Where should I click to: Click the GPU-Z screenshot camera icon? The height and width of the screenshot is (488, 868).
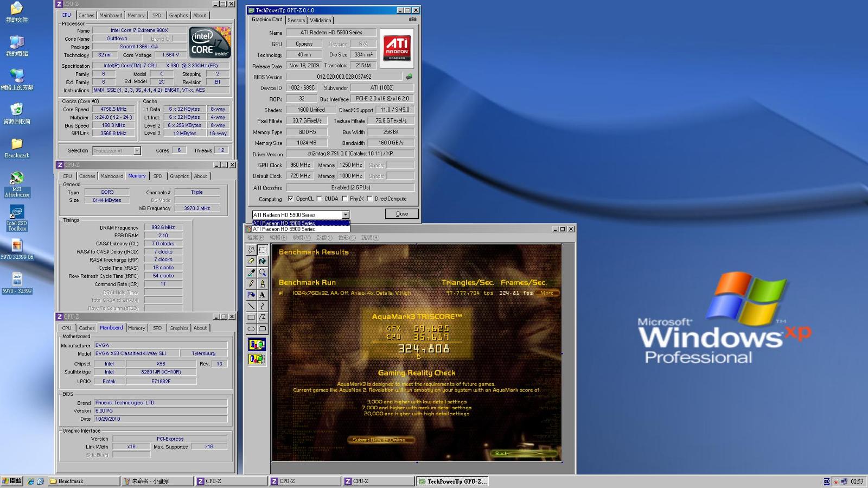point(412,19)
